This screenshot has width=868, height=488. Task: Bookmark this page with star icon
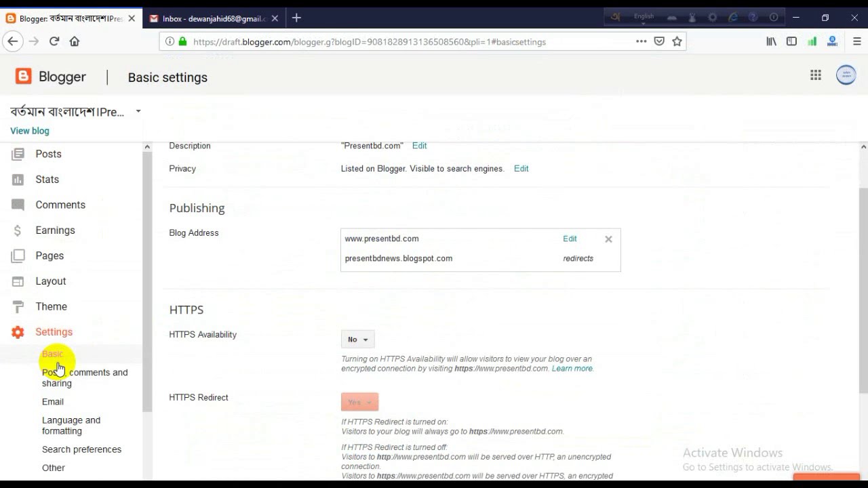coord(677,41)
